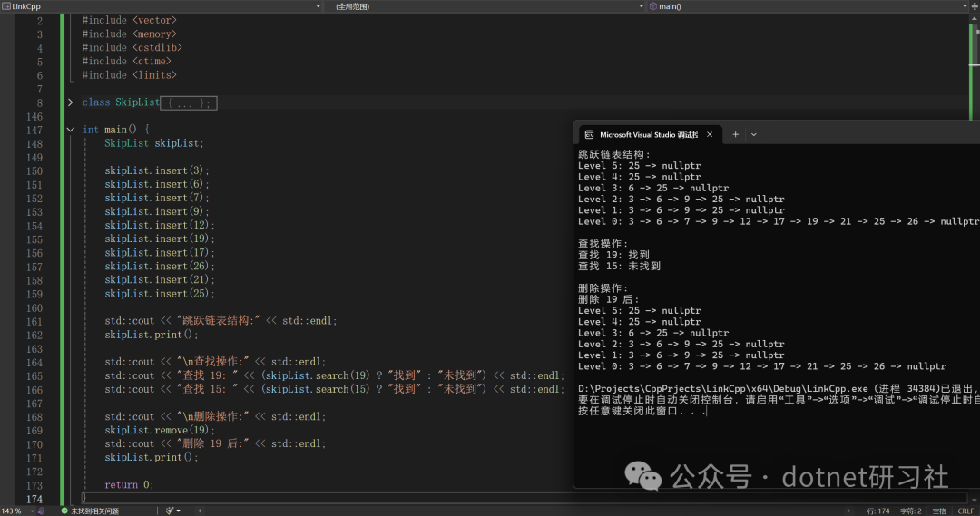Click the no issues found status indicator

[90, 511]
